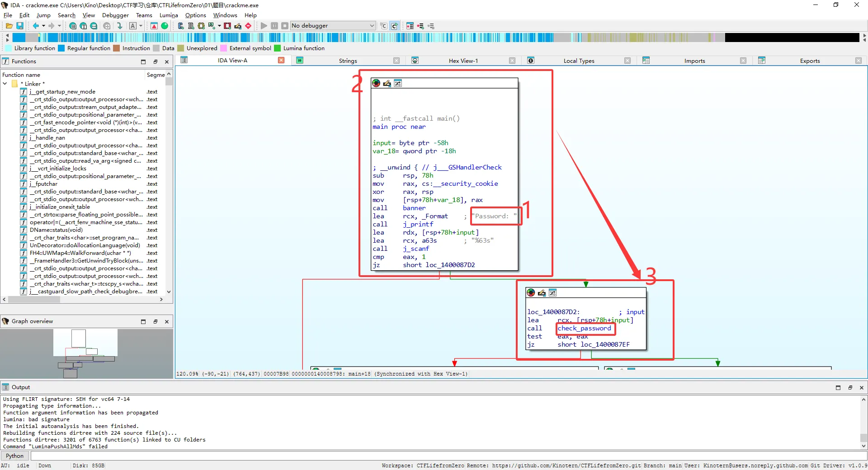Click the Python command input field

point(448,456)
